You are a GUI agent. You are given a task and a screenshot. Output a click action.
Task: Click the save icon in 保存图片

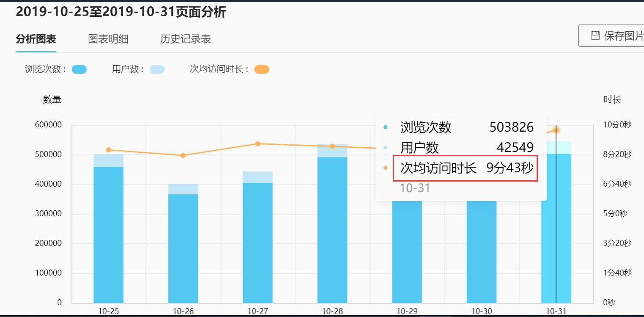(595, 36)
